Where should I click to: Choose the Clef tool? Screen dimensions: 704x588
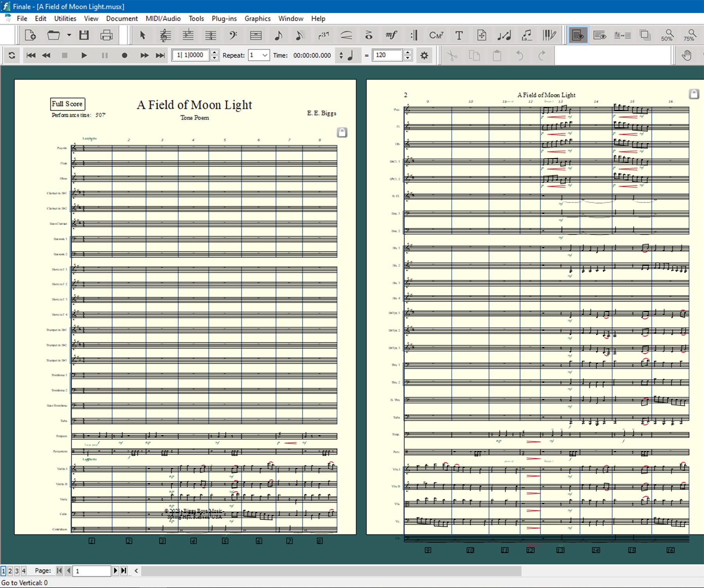click(233, 36)
